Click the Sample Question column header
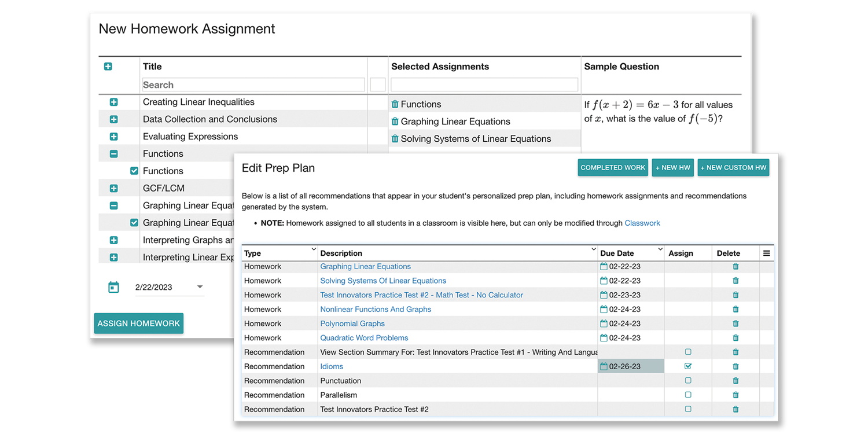 coord(621,67)
